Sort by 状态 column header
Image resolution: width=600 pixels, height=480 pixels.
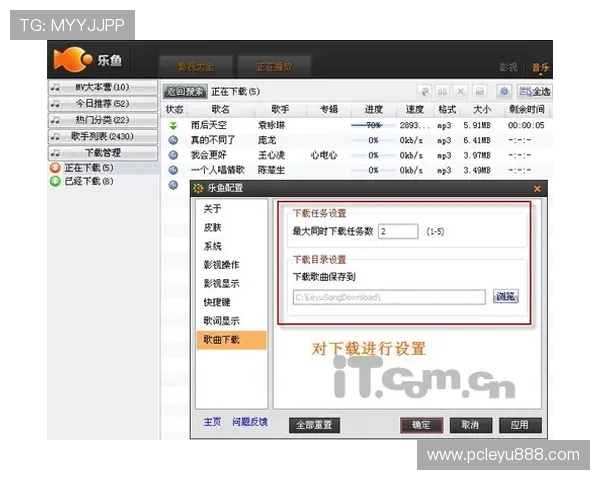(x=174, y=109)
